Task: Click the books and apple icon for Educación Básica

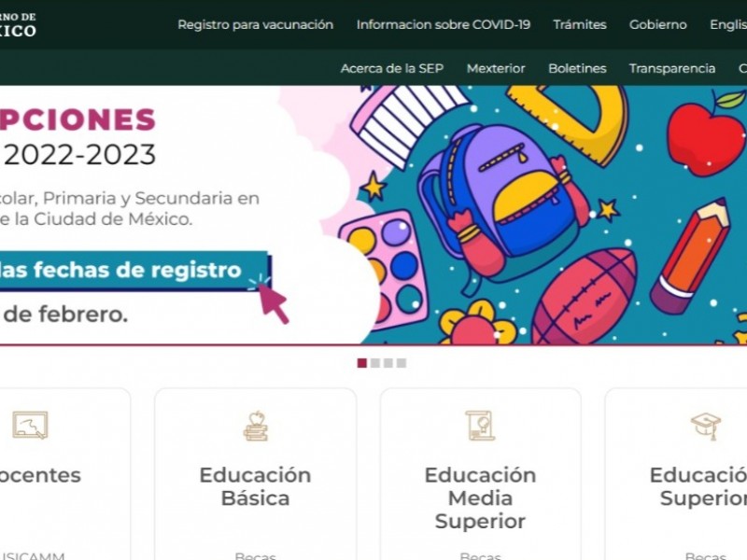Action: pyautogui.click(x=256, y=426)
